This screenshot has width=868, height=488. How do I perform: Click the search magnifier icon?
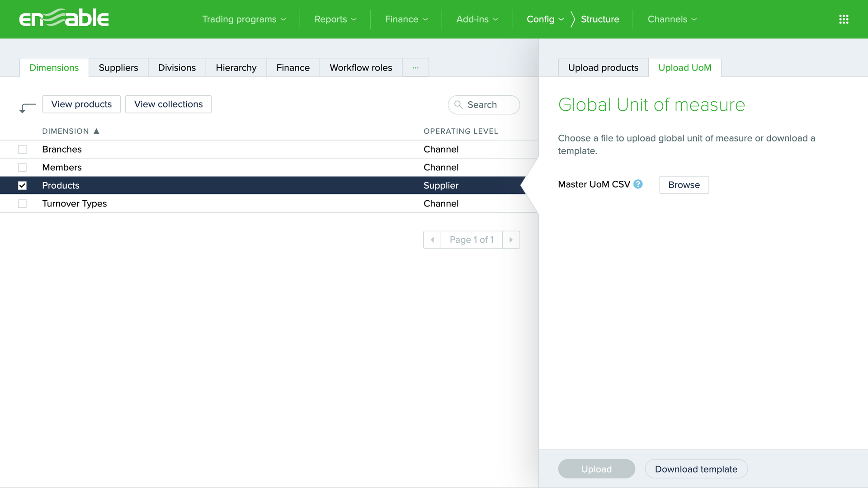[458, 104]
